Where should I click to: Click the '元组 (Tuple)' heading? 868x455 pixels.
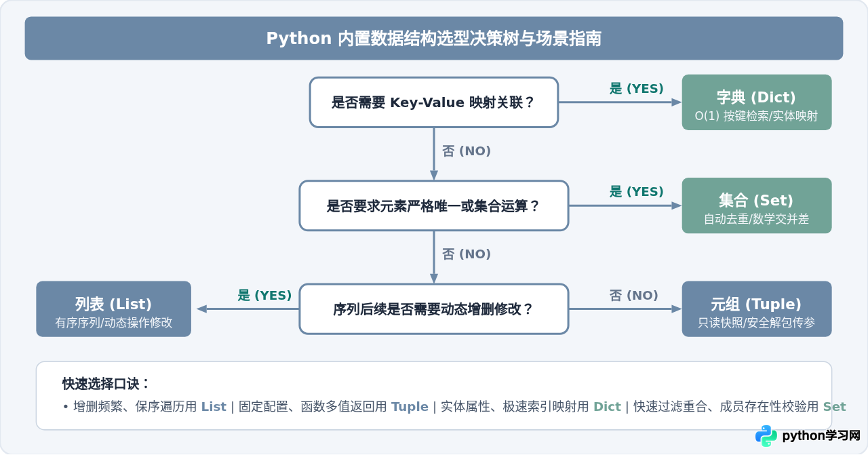click(x=756, y=304)
